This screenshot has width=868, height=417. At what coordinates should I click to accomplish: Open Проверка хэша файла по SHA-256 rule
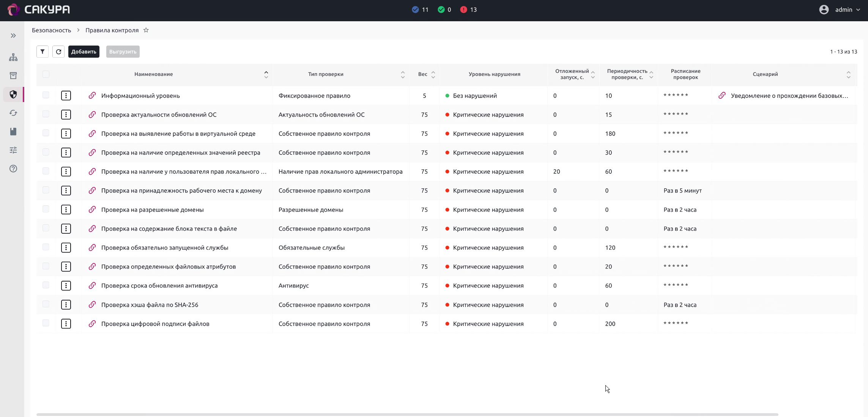150,305
